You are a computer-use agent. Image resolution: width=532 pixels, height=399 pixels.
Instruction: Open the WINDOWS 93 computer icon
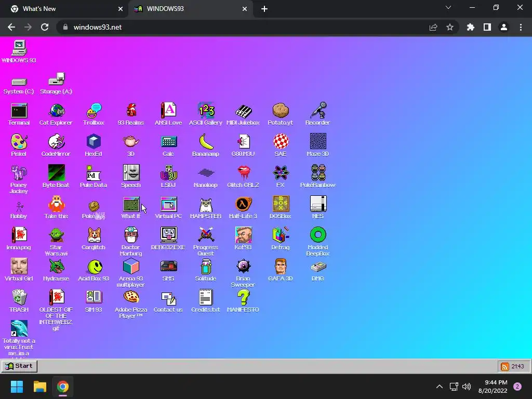click(x=19, y=48)
